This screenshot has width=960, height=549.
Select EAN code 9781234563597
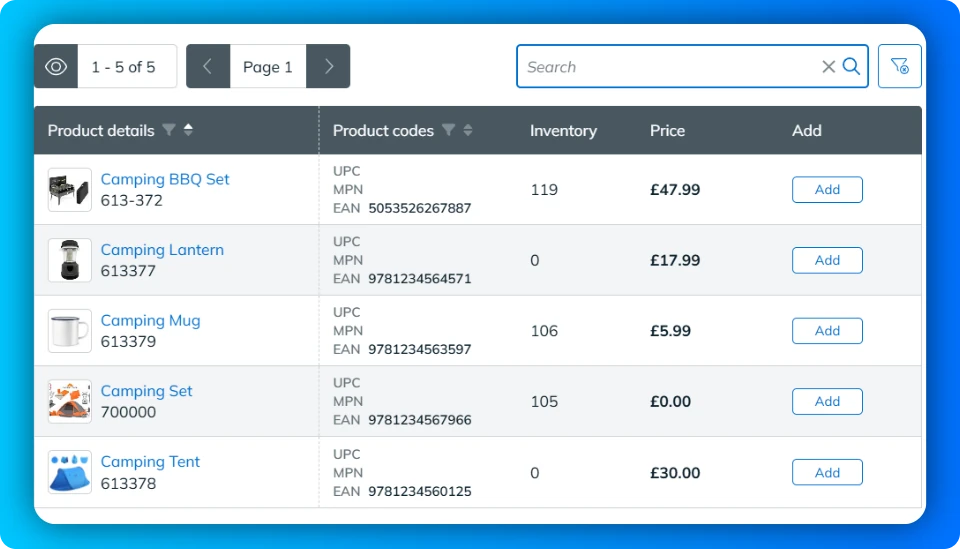tap(419, 349)
